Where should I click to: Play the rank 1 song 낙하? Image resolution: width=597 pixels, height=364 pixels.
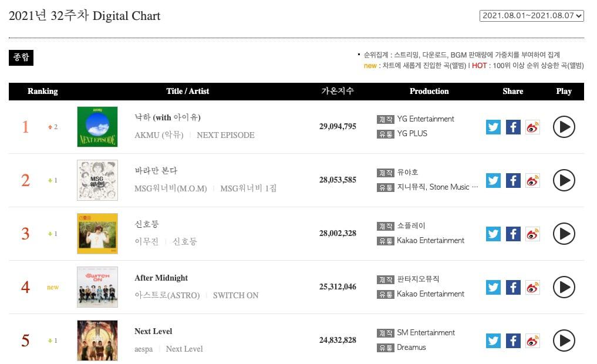[564, 127]
